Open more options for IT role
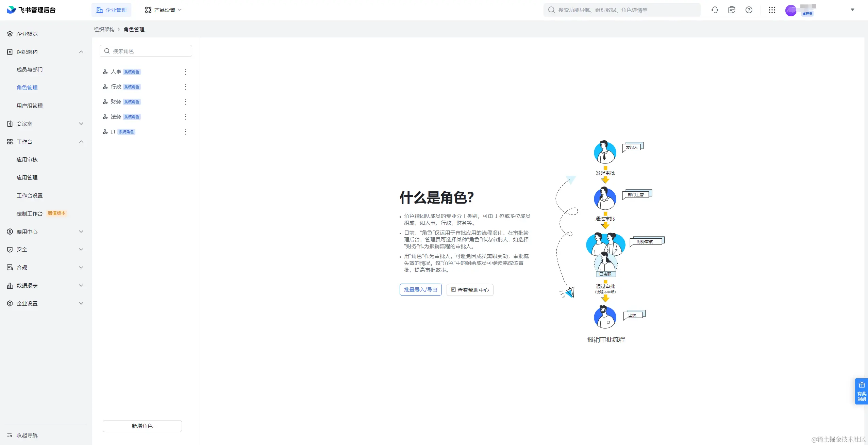The image size is (868, 445). click(x=185, y=131)
